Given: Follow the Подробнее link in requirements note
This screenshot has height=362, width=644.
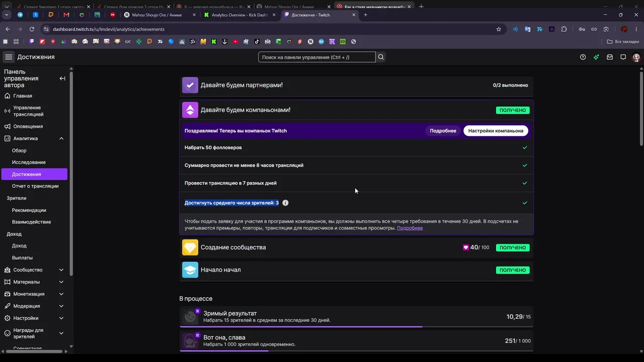Looking at the screenshot, I should 410,228.
